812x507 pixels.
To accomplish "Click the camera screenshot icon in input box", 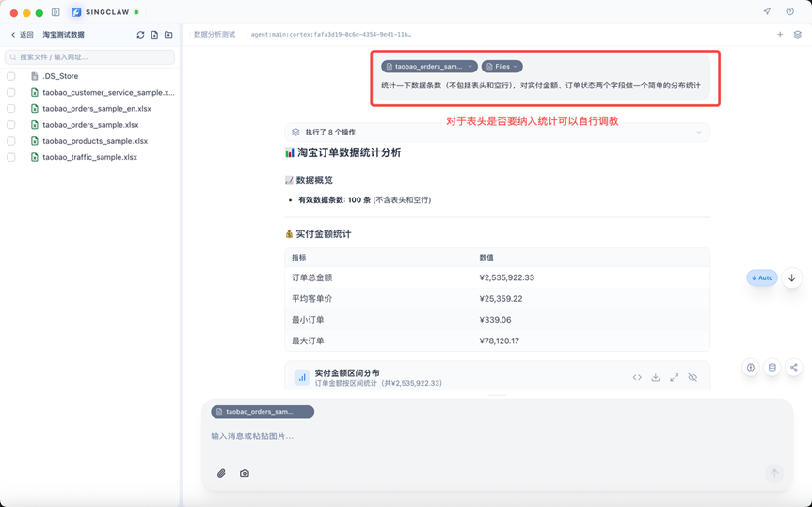I will point(245,473).
